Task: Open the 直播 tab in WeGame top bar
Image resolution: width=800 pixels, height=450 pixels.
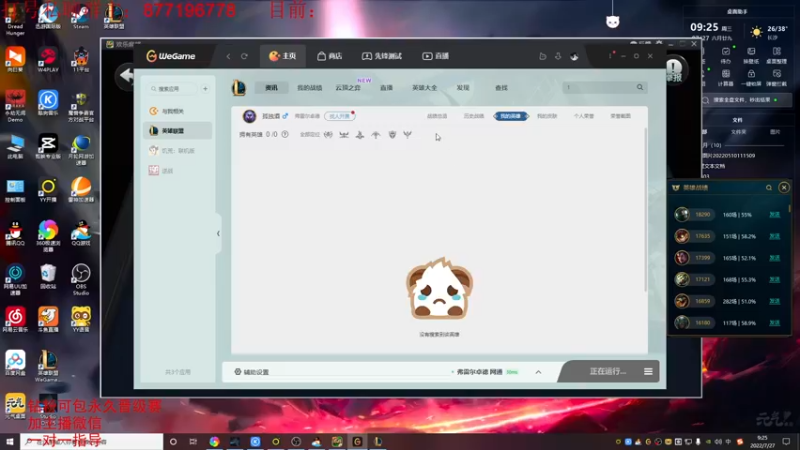Action: tap(435, 56)
